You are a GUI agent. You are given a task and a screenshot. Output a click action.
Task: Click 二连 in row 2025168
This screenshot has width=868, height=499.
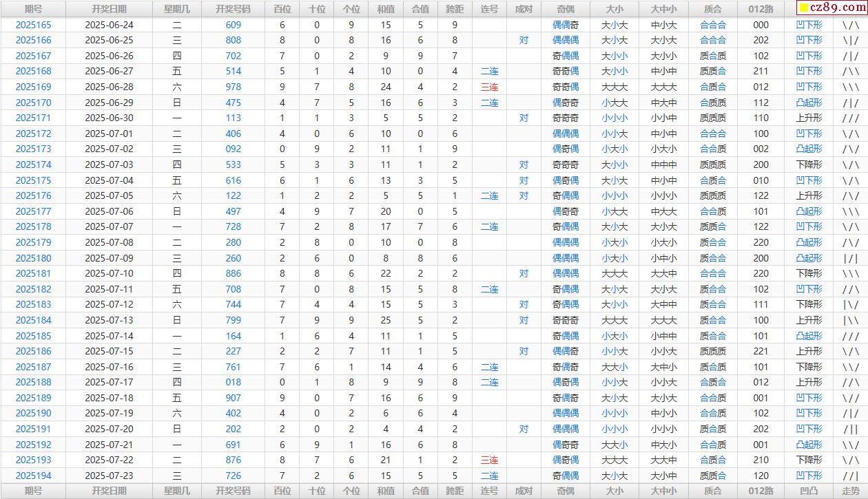click(489, 71)
